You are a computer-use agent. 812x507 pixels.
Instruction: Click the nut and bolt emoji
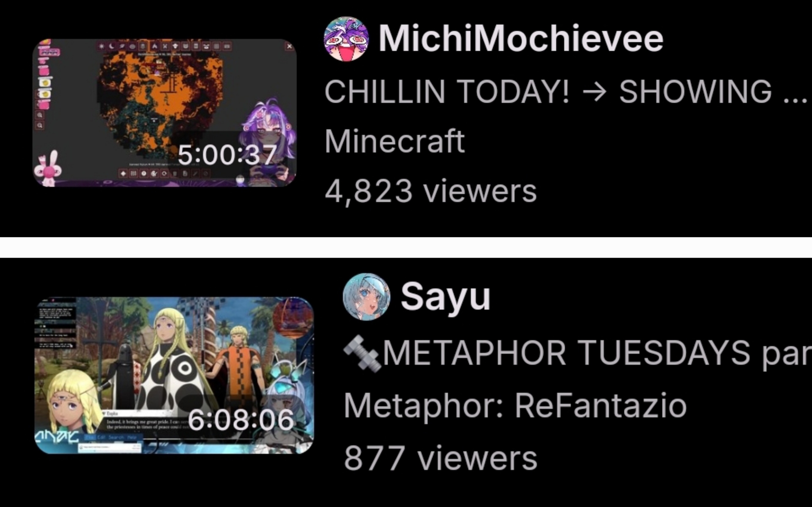[x=362, y=354]
